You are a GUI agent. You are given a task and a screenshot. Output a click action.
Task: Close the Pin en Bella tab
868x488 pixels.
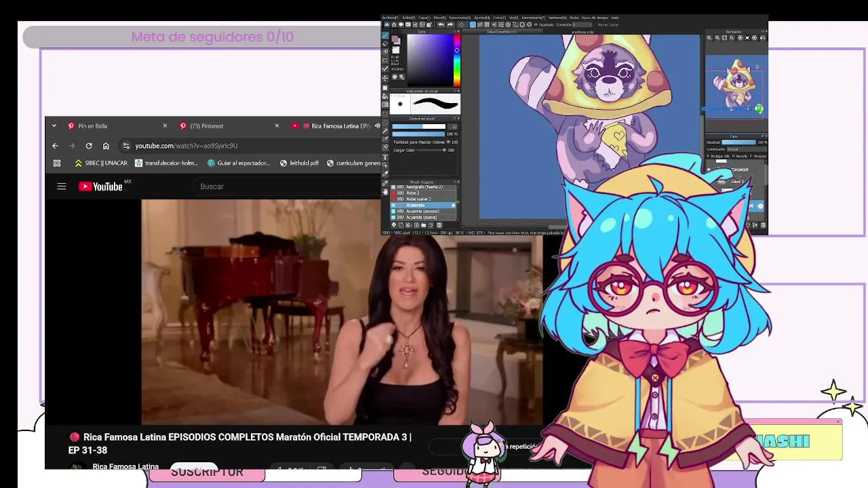(165, 126)
